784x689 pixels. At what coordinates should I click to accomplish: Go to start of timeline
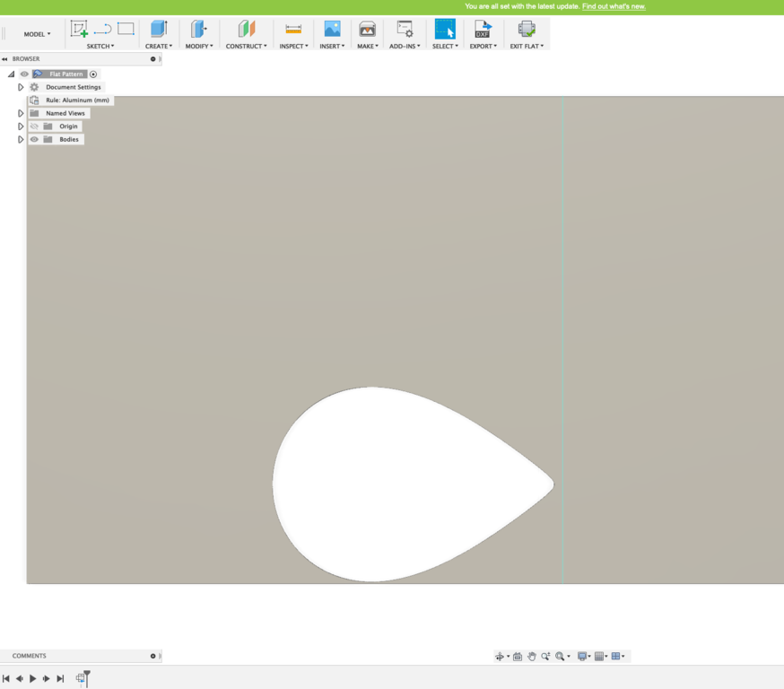[x=6, y=678]
